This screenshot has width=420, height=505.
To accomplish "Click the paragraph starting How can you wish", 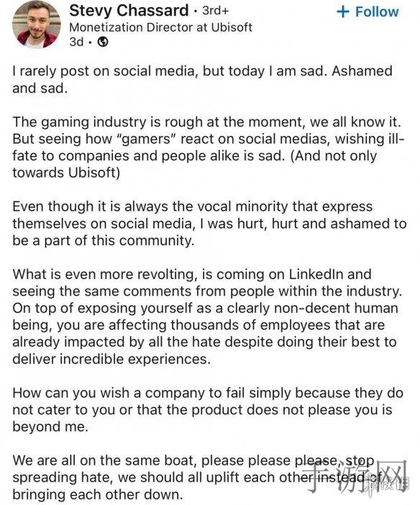I will [x=208, y=409].
